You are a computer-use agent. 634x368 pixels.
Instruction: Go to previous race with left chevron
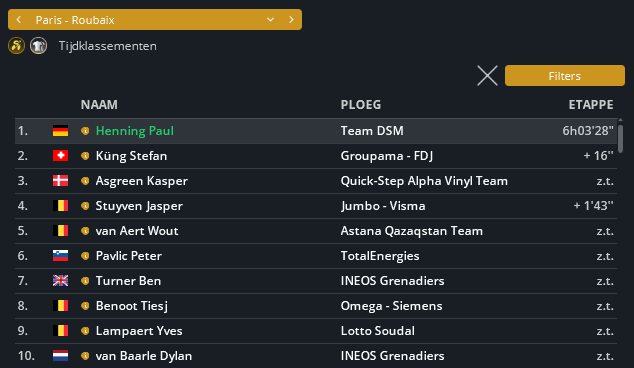19,19
